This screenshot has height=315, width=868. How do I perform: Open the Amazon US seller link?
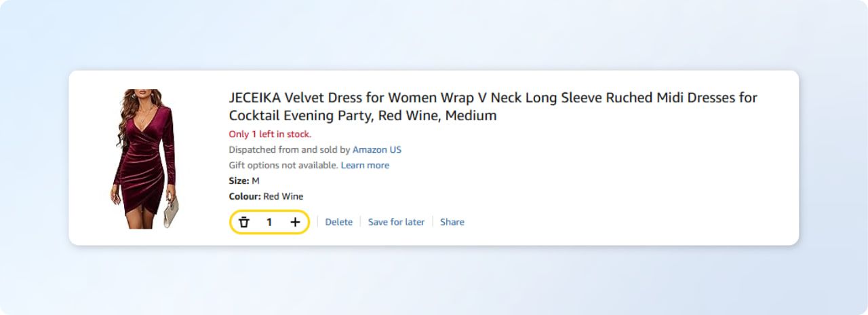pos(377,149)
